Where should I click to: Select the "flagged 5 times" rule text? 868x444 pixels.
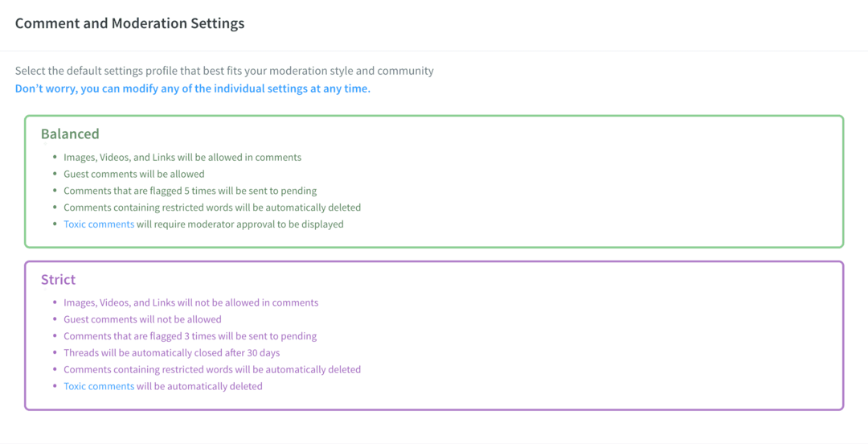click(x=190, y=191)
